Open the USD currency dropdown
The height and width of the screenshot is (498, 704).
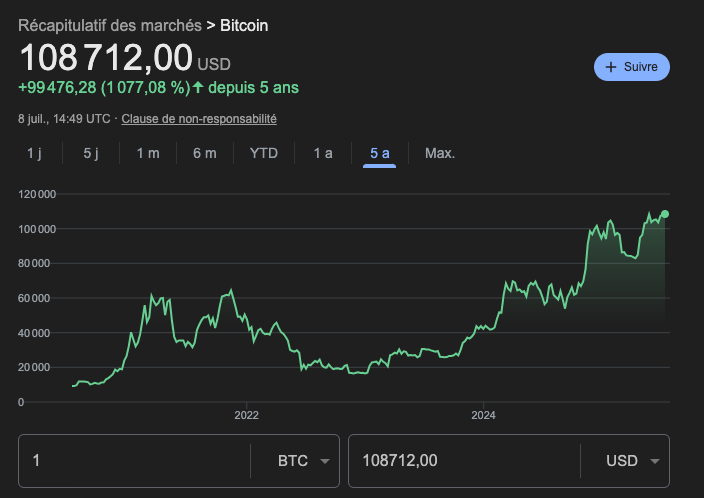633,461
